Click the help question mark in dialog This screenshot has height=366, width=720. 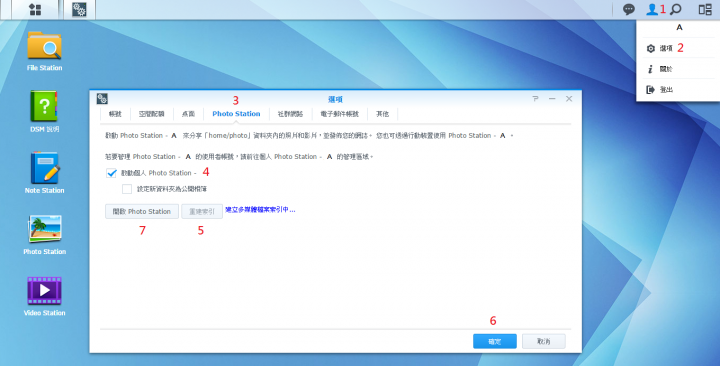(x=535, y=99)
